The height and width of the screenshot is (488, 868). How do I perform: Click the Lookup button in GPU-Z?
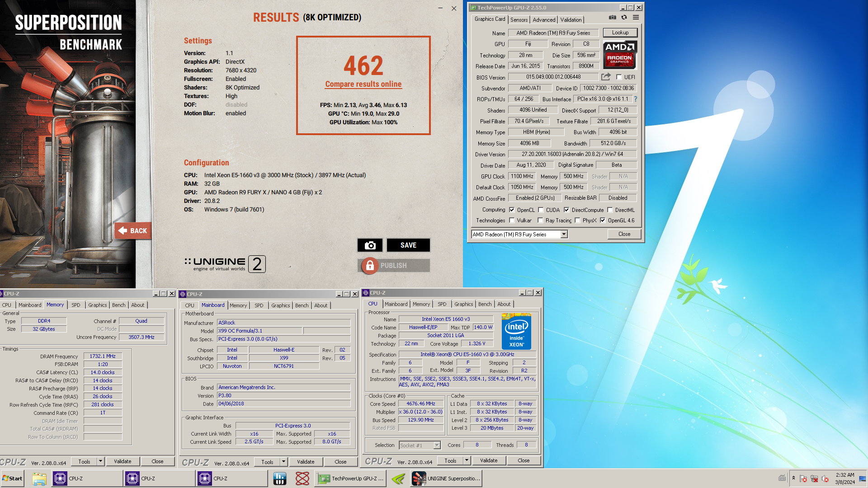click(x=620, y=33)
